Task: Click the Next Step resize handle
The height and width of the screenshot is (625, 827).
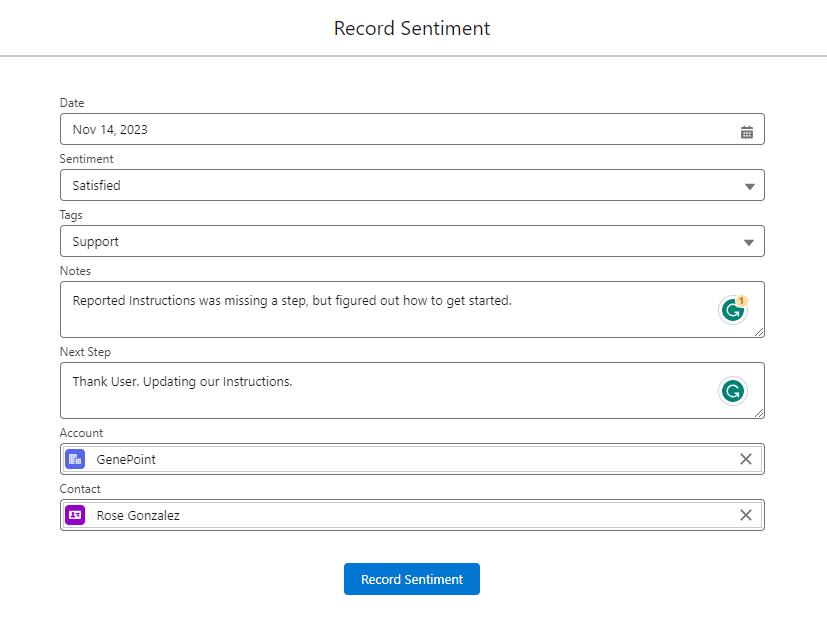Action: coord(759,413)
